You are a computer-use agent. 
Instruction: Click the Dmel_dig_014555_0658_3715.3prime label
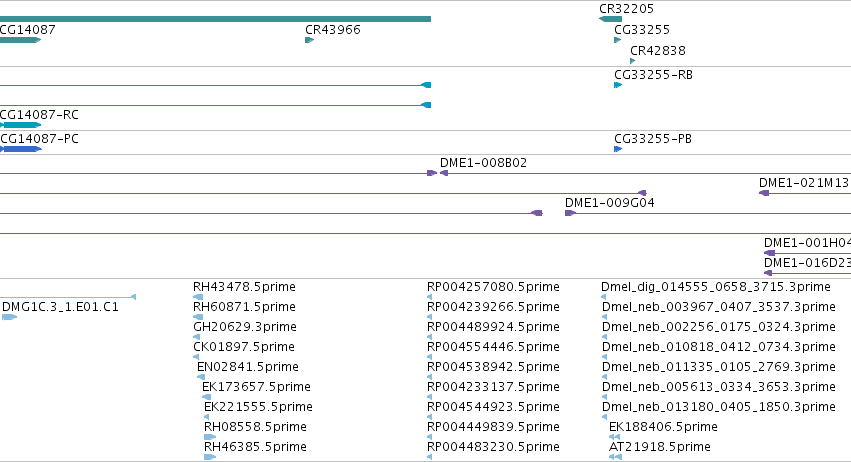click(x=716, y=287)
